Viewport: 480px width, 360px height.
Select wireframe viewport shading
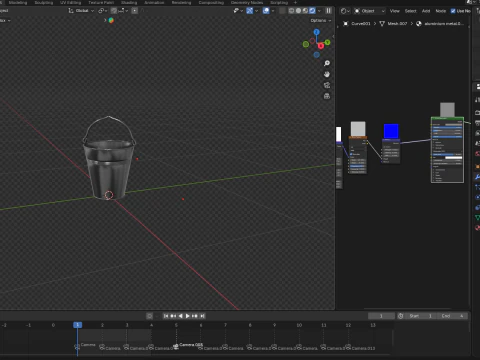(292, 11)
